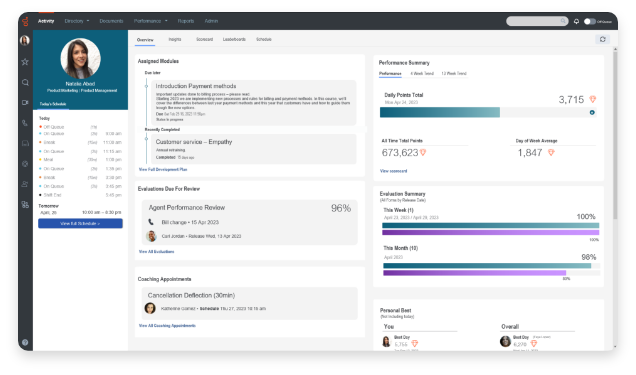Click Natalie Abad's profile photo
The height and width of the screenshot is (375, 636).
coord(80,58)
